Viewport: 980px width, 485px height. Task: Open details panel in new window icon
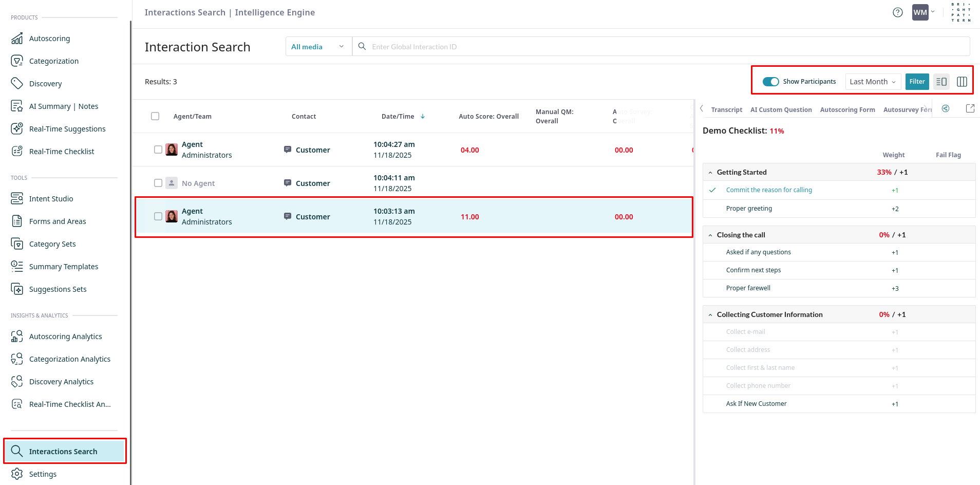970,108
